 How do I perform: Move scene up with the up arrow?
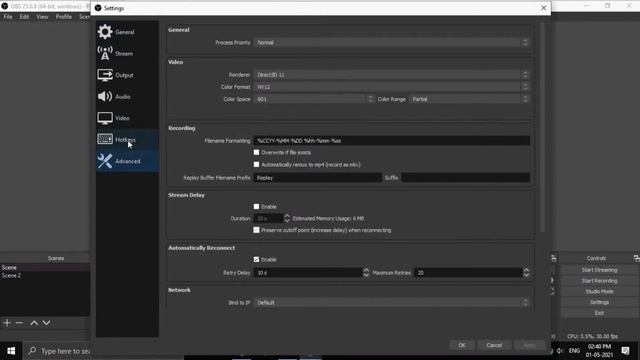[x=34, y=323]
